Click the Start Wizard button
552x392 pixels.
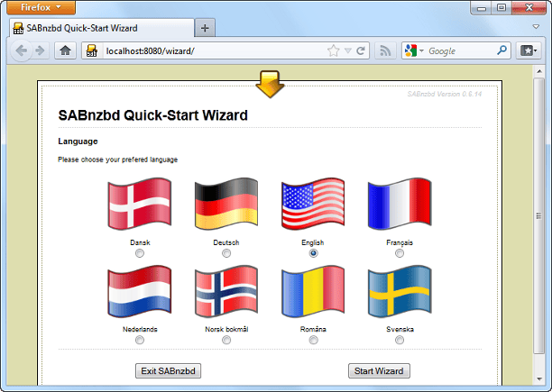pyautogui.click(x=379, y=371)
